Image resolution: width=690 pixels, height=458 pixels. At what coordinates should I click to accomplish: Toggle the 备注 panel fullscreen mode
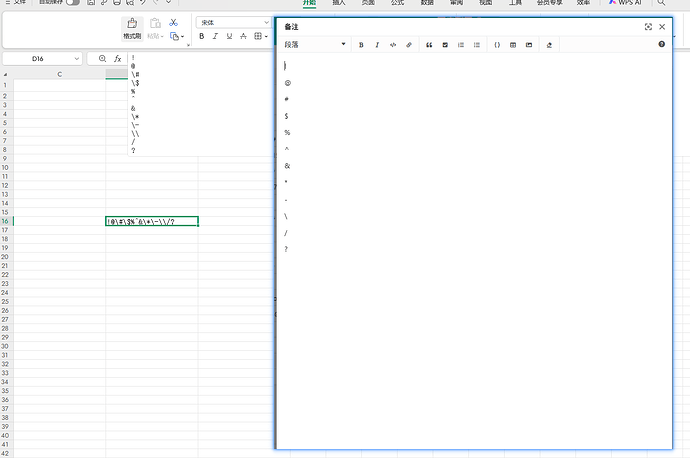(x=648, y=27)
